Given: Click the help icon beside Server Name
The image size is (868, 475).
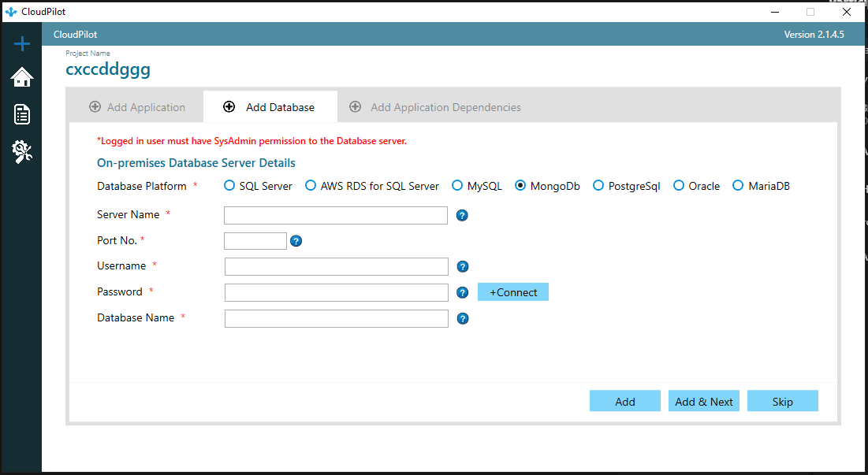Looking at the screenshot, I should coord(462,215).
